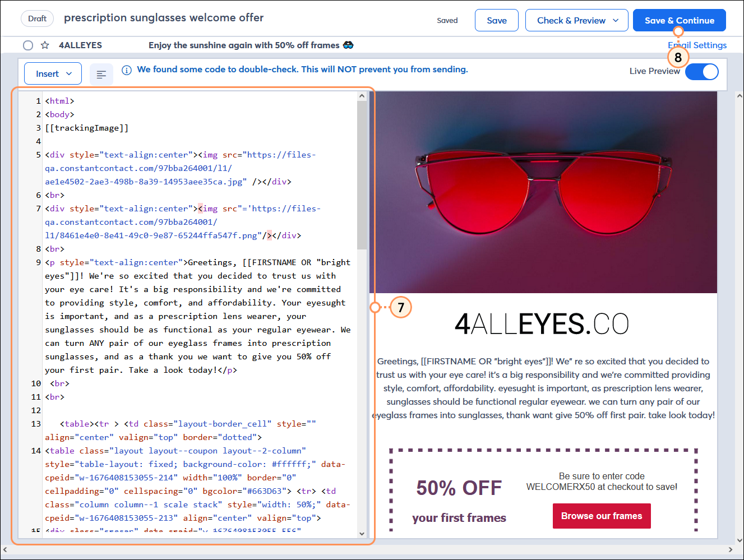
Task: Click the red sunglasses image in preview
Action: pos(543,192)
